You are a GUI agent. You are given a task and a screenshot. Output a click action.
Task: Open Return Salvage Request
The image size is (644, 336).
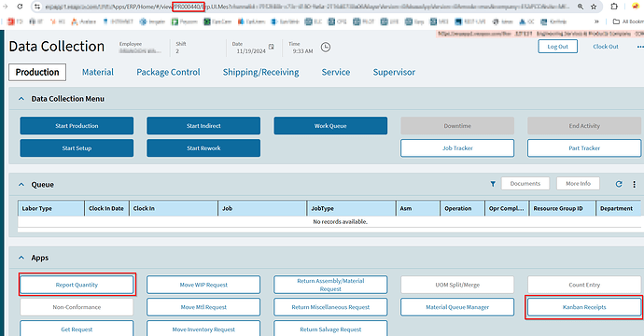coord(330,329)
